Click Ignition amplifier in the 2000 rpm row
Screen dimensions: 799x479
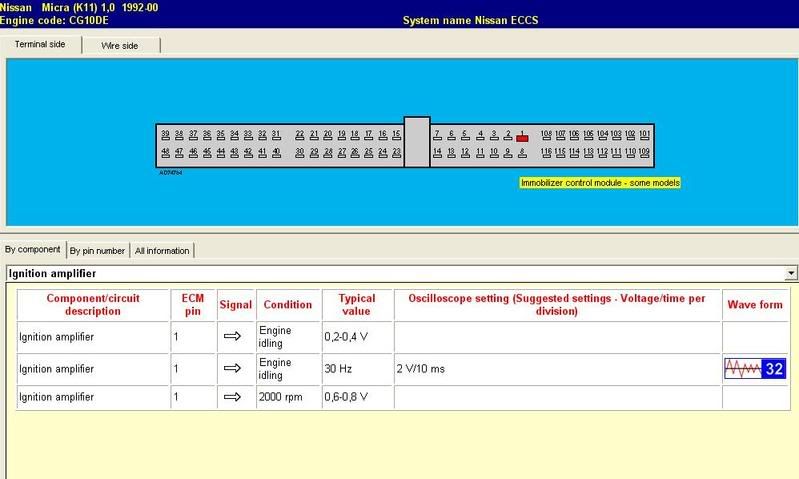57,396
